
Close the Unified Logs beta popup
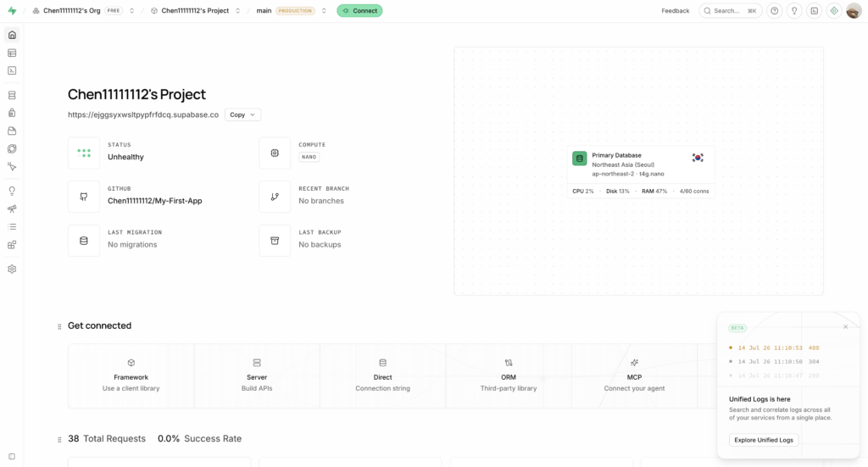point(845,326)
